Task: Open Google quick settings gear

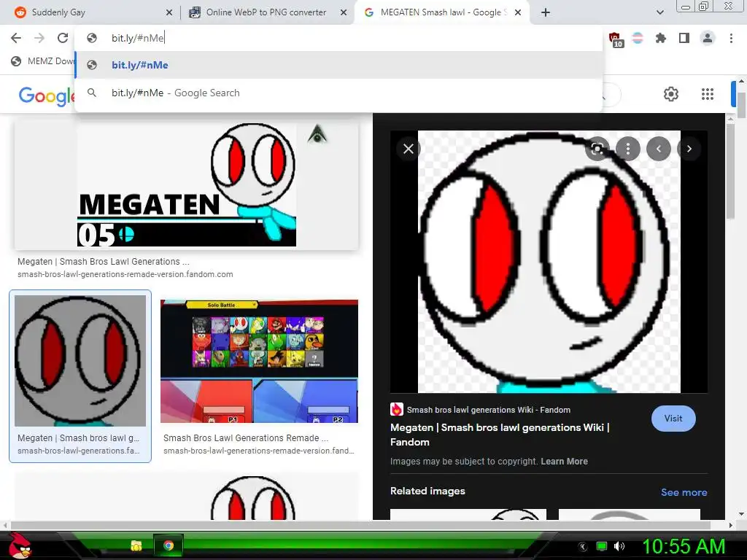Action: (671, 94)
